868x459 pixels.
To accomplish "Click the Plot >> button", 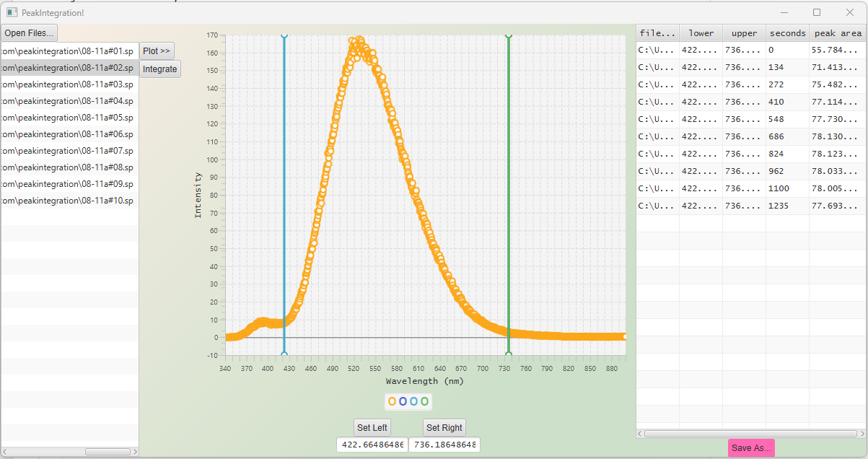I will click(157, 51).
